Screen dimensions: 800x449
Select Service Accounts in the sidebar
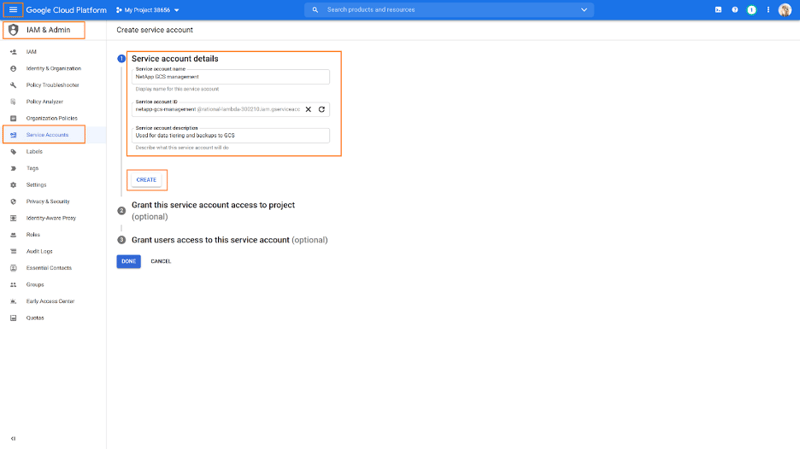pyautogui.click(x=47, y=135)
